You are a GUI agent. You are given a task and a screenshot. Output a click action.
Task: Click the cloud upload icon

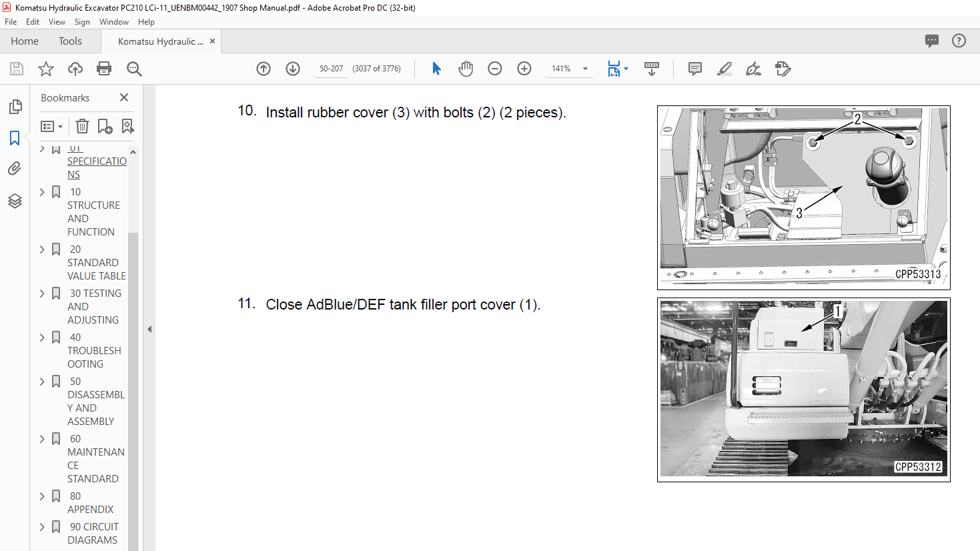point(75,69)
